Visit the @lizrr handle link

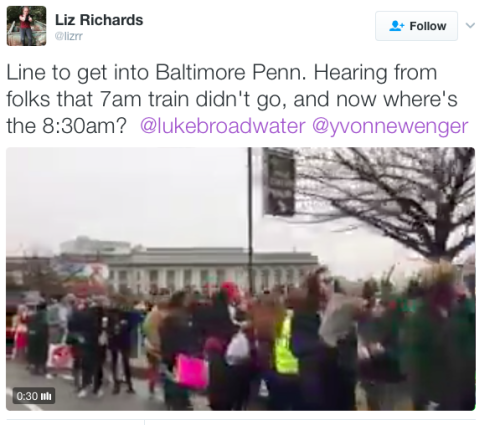tap(69, 36)
